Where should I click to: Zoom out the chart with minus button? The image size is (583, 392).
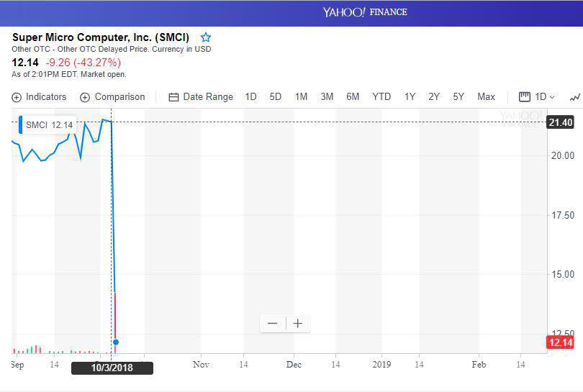tap(272, 324)
